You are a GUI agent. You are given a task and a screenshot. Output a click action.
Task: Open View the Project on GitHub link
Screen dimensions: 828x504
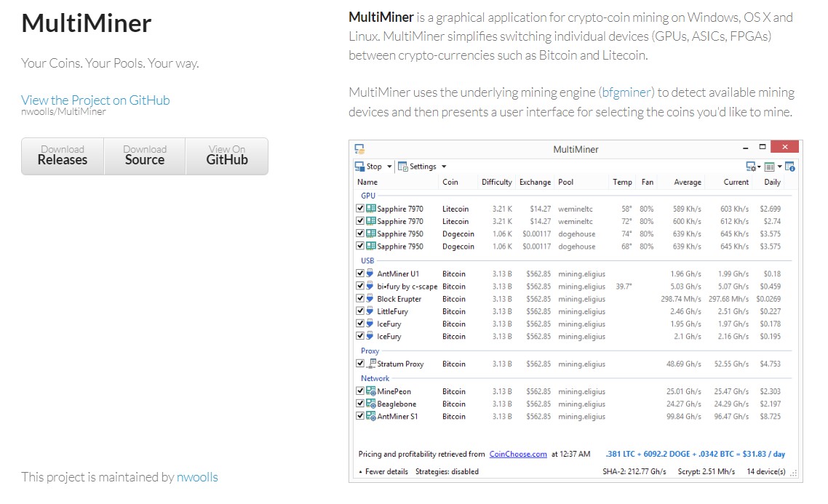tap(95, 100)
